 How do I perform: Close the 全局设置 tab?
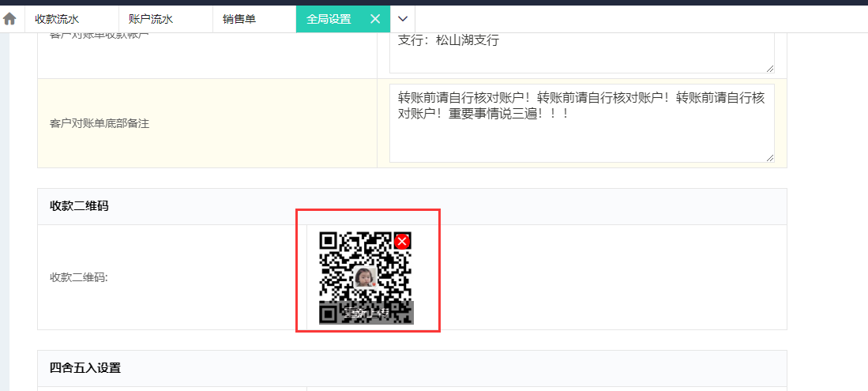(x=375, y=19)
